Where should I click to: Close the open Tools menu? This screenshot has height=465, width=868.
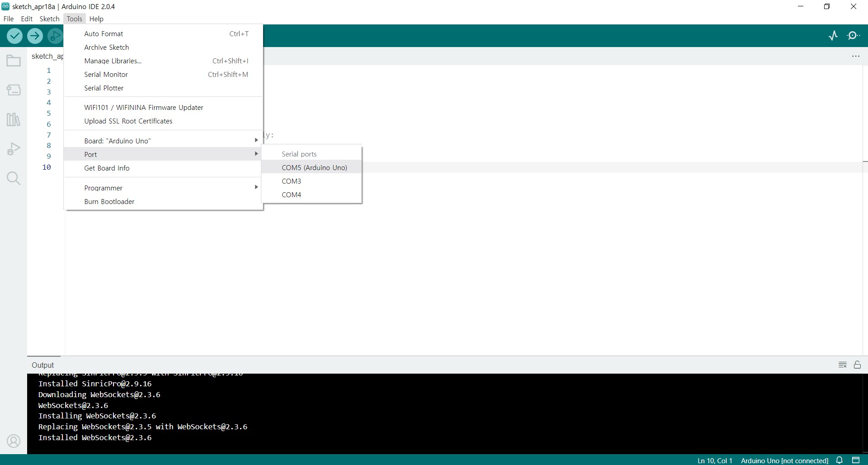tap(74, 19)
